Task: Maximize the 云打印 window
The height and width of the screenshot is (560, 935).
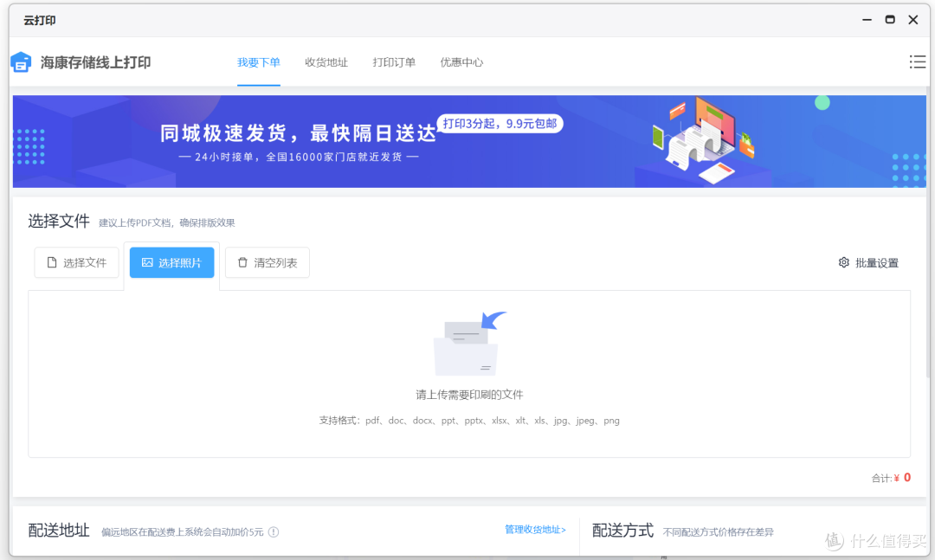Action: [x=890, y=20]
